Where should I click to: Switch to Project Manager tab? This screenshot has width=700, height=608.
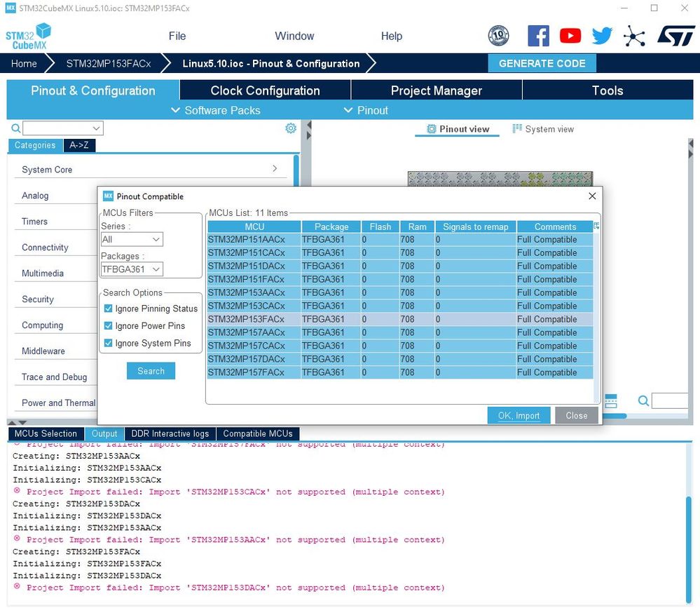tap(437, 90)
